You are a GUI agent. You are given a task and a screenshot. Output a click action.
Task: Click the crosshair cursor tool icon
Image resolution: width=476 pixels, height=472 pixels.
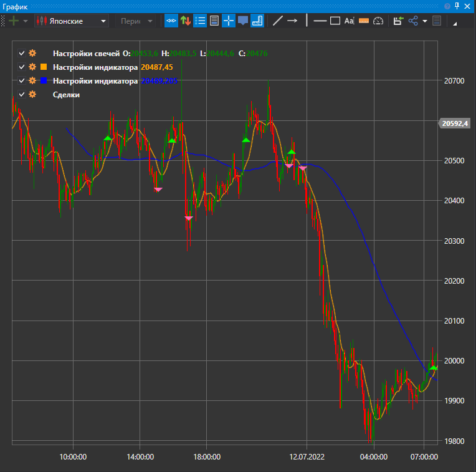[x=229, y=21]
